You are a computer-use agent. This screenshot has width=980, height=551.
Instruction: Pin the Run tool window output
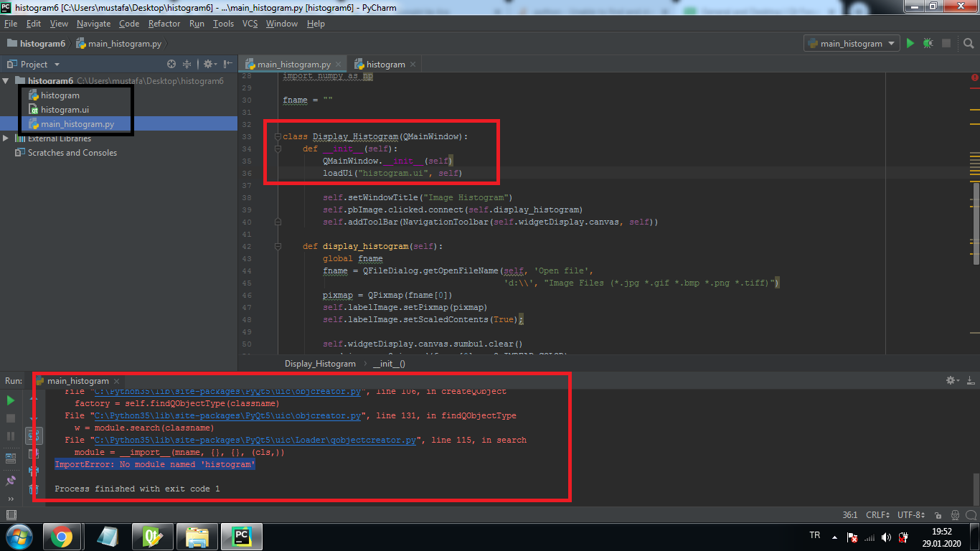click(x=9, y=479)
